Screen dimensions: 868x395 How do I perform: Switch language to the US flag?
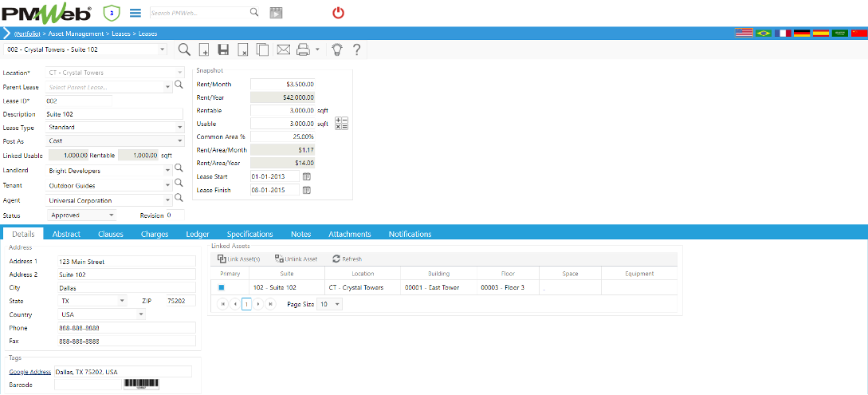pyautogui.click(x=744, y=34)
